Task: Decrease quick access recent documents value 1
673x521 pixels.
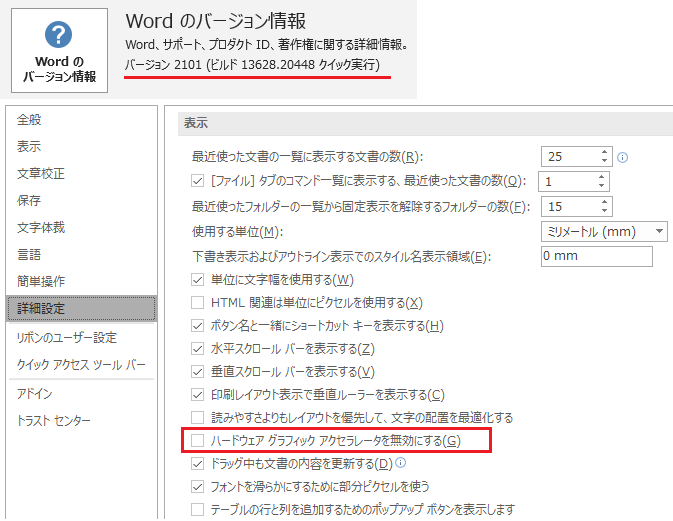Action: click(x=601, y=186)
